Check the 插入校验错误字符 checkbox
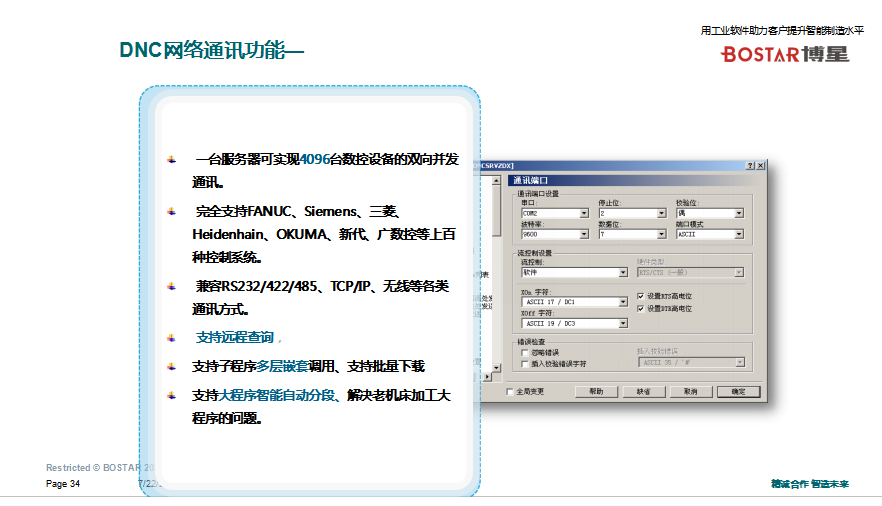The width and height of the screenshot is (882, 506). (525, 364)
